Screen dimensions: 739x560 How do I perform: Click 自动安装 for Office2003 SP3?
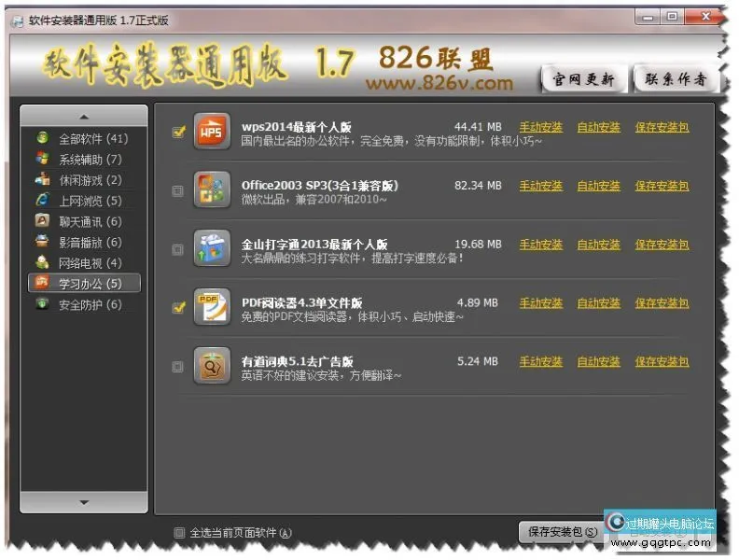[x=598, y=186]
